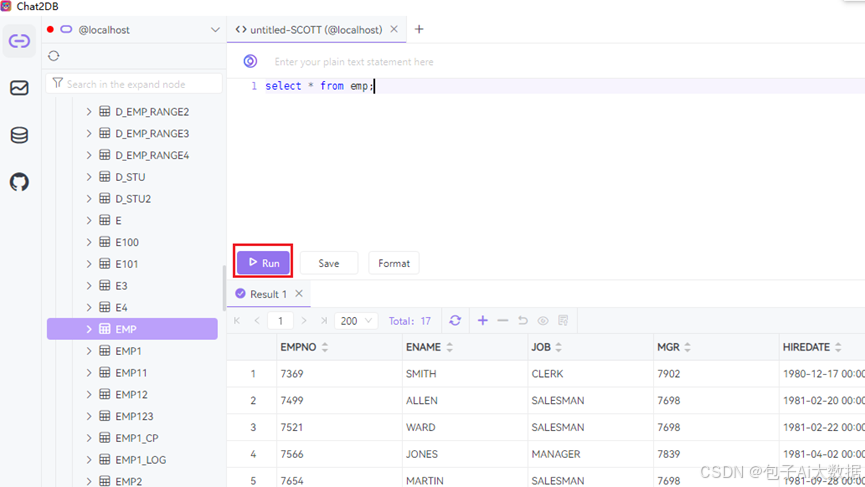865x487 pixels.
Task: Open the page size 200 dropdown
Action: pos(356,320)
